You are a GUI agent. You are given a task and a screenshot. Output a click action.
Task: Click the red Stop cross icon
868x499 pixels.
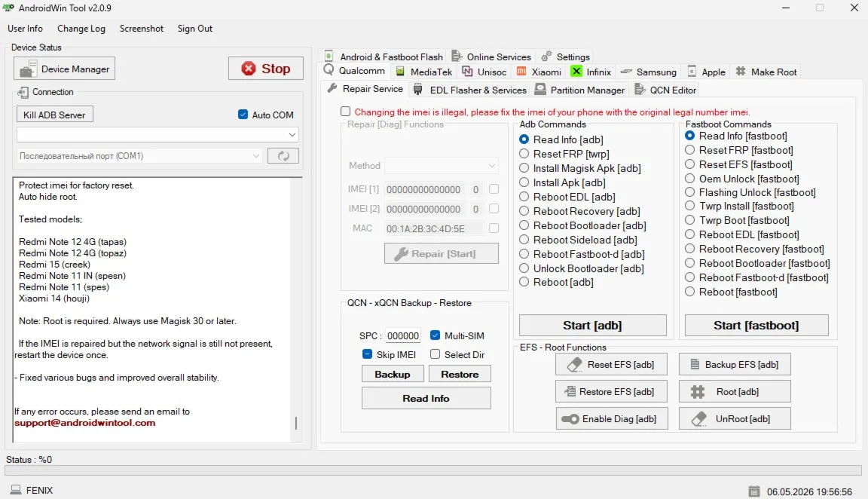pyautogui.click(x=249, y=68)
